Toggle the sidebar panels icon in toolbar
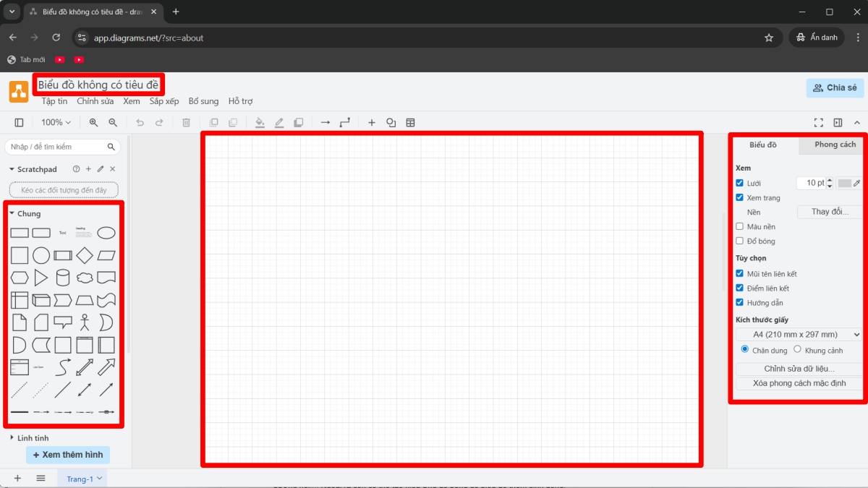This screenshot has height=488, width=868. pos(19,123)
